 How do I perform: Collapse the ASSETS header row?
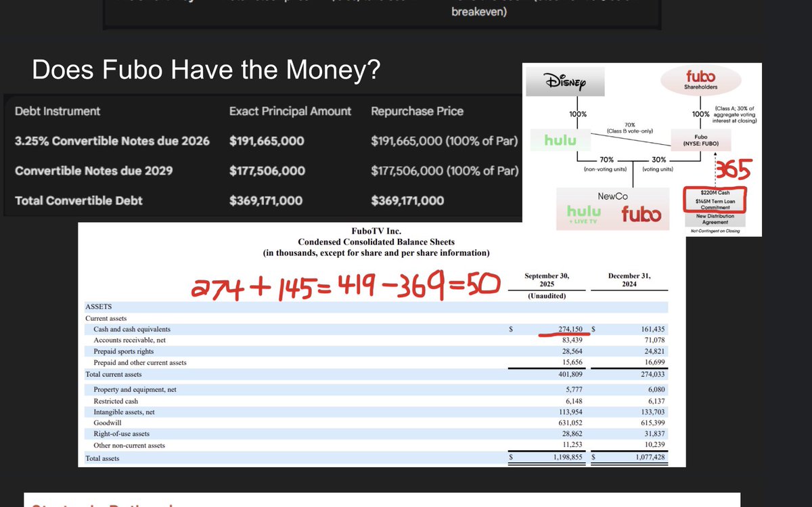tap(99, 307)
